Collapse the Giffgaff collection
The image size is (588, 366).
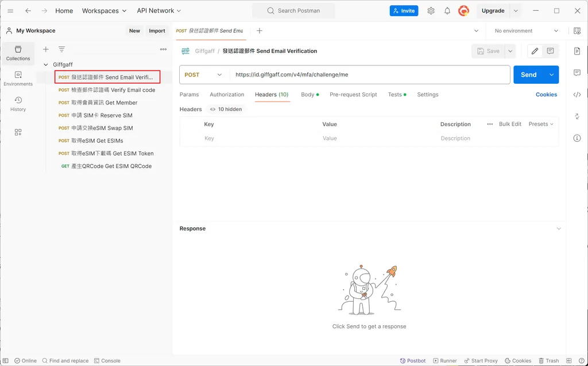click(45, 64)
